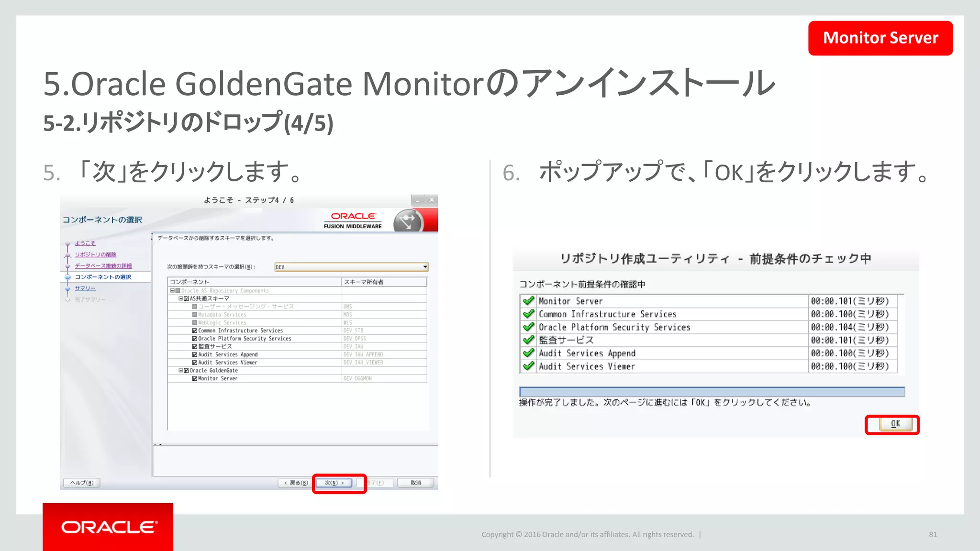The image size is (980, 551).
Task: Toggle Monitor Server component checkbox
Action: coord(195,378)
